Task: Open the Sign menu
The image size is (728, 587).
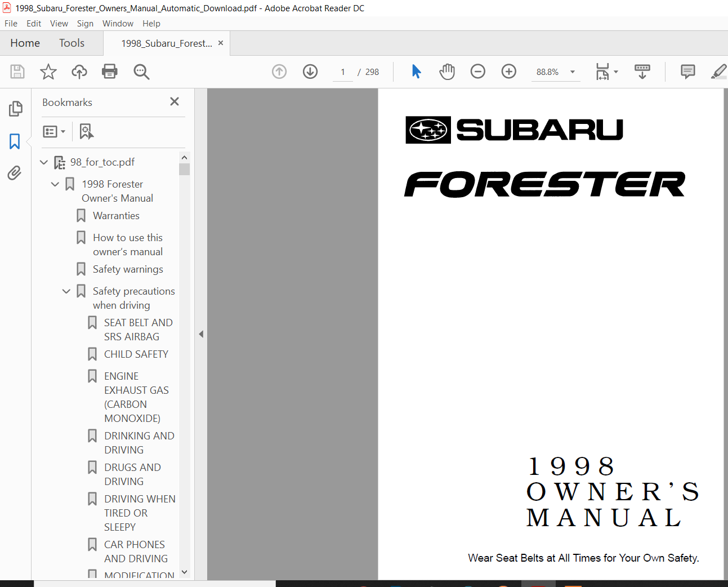Action: 85,24
